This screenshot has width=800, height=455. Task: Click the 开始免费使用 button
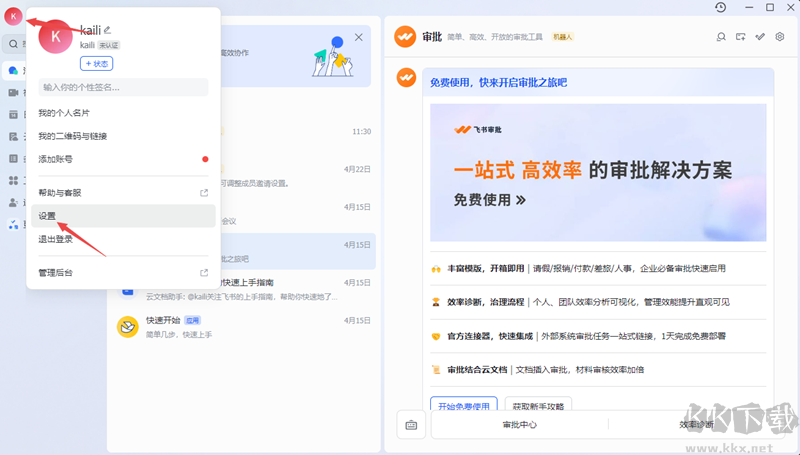(464, 406)
